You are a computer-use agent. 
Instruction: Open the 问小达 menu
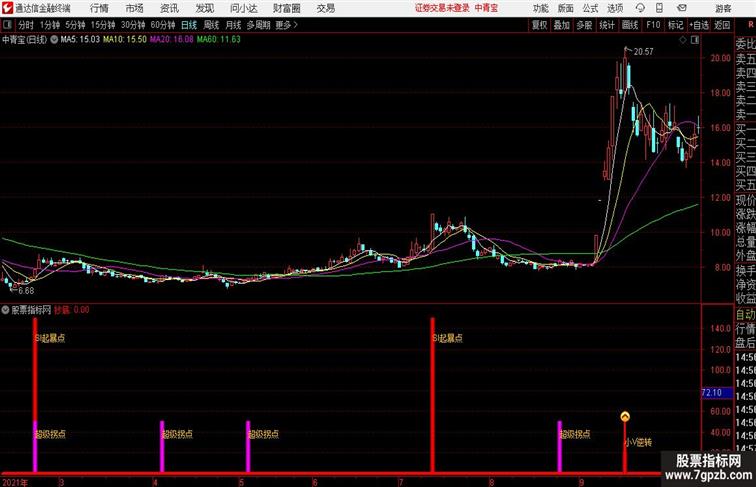click(243, 8)
